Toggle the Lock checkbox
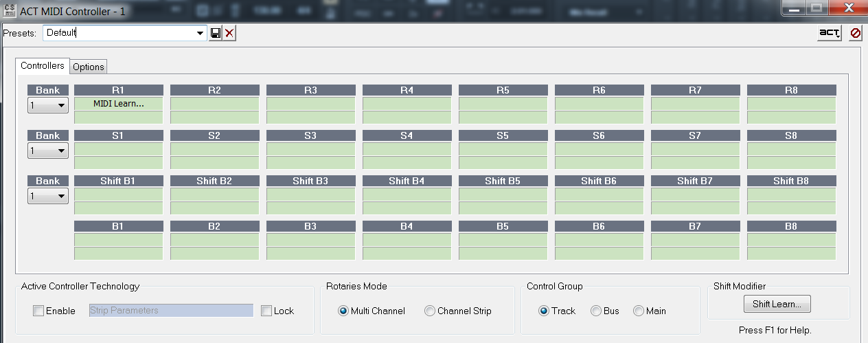 tap(266, 311)
